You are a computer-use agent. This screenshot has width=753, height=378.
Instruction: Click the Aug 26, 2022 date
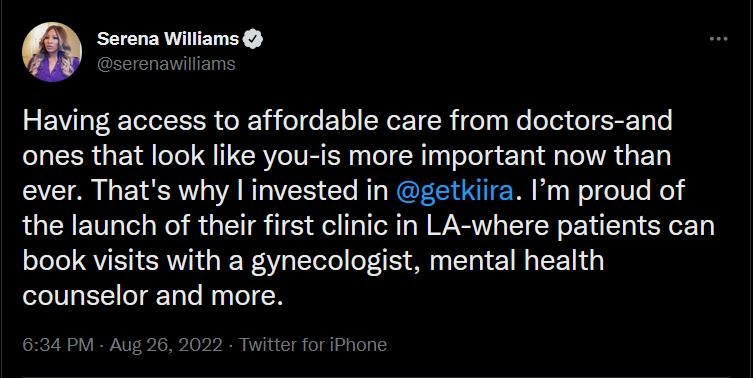coord(166,344)
